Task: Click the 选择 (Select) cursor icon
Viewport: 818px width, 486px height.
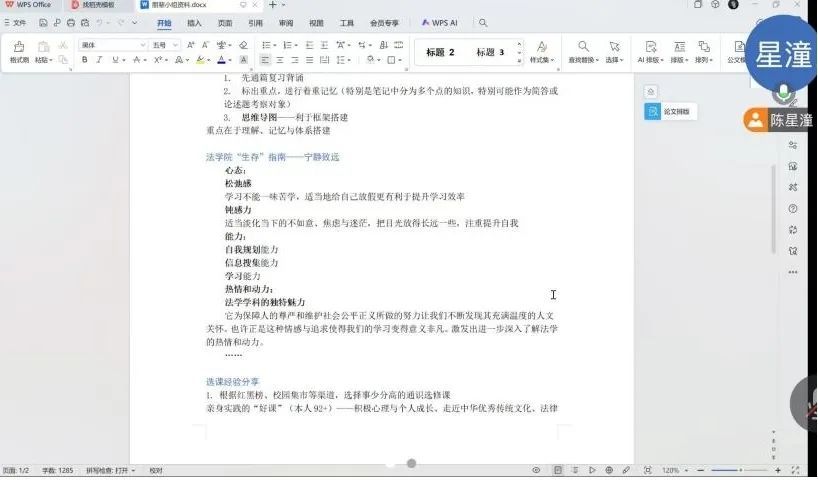Action: [614, 51]
